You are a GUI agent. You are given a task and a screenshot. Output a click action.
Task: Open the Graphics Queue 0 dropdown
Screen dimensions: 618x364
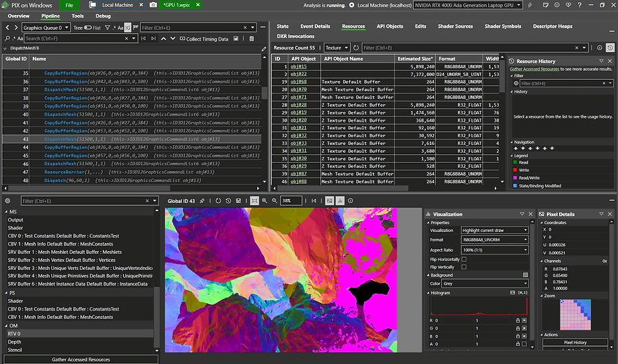(x=46, y=28)
